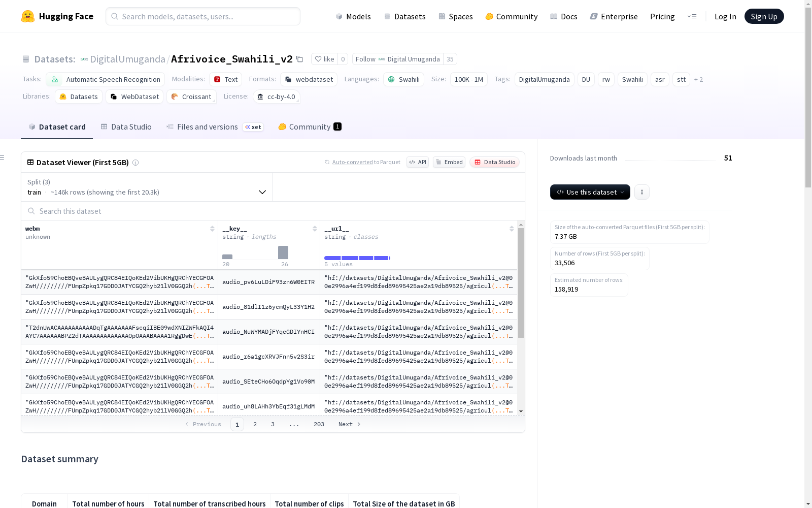Click the followers count 35
812x508 pixels.
(x=450, y=59)
